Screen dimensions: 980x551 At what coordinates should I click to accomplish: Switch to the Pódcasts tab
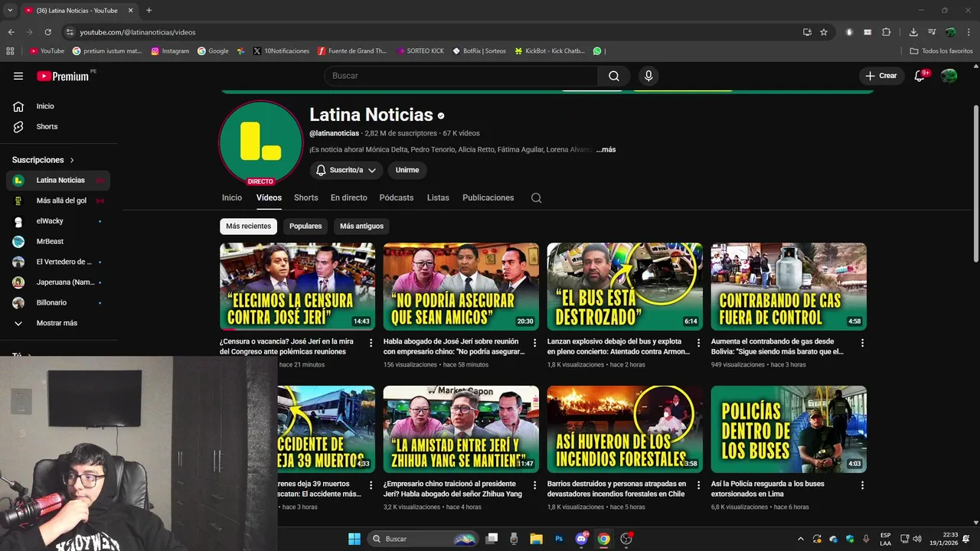click(397, 197)
